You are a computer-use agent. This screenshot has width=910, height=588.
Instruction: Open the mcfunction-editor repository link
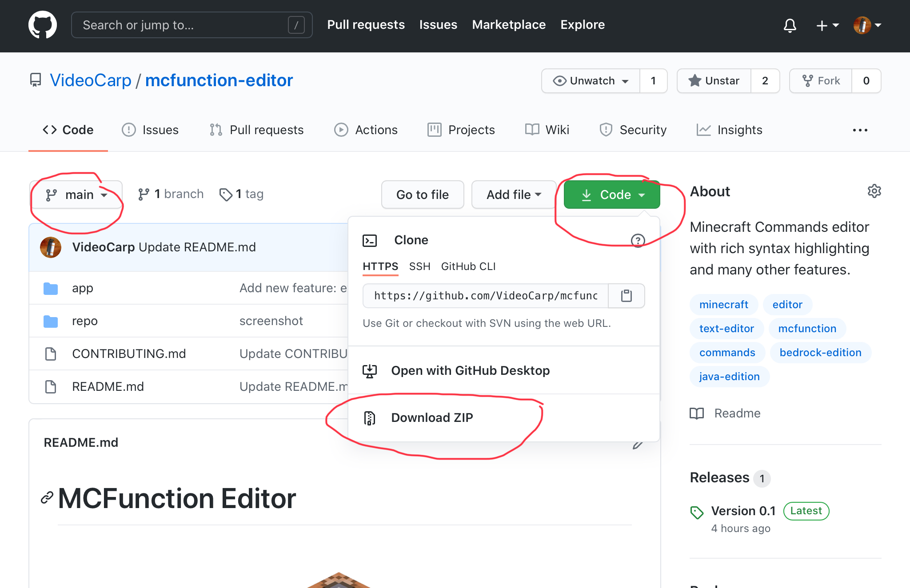(x=219, y=80)
